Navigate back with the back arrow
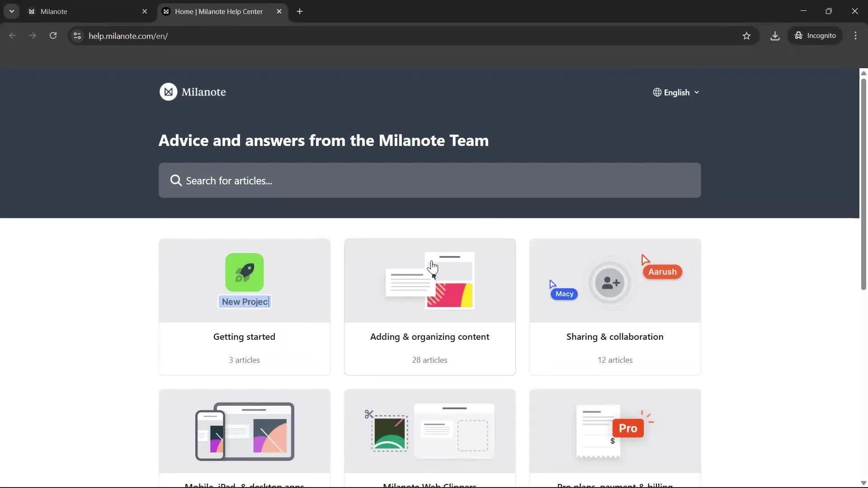Screen dimensions: 868x488 (x=12, y=36)
